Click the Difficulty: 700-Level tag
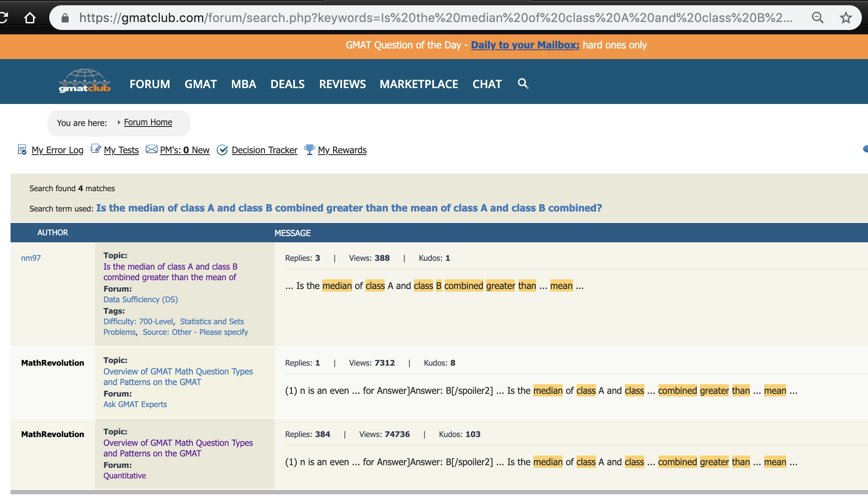Screen dimensions: 868x504 138,322
